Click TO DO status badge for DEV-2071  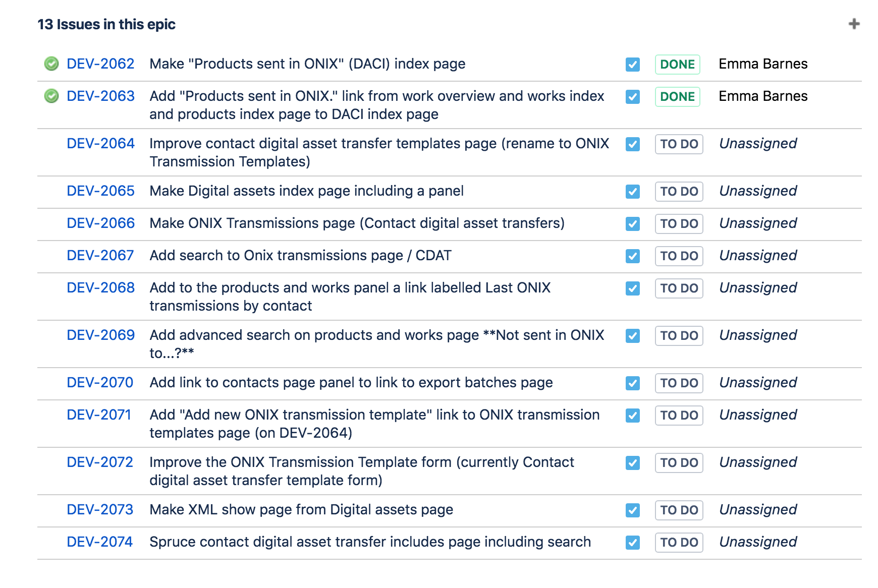coord(679,416)
